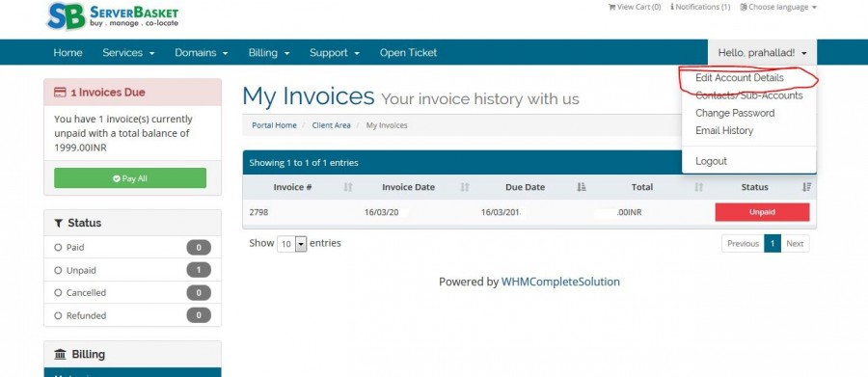Click the green Pay All button
Screen dimensions: 868x377
(130, 178)
